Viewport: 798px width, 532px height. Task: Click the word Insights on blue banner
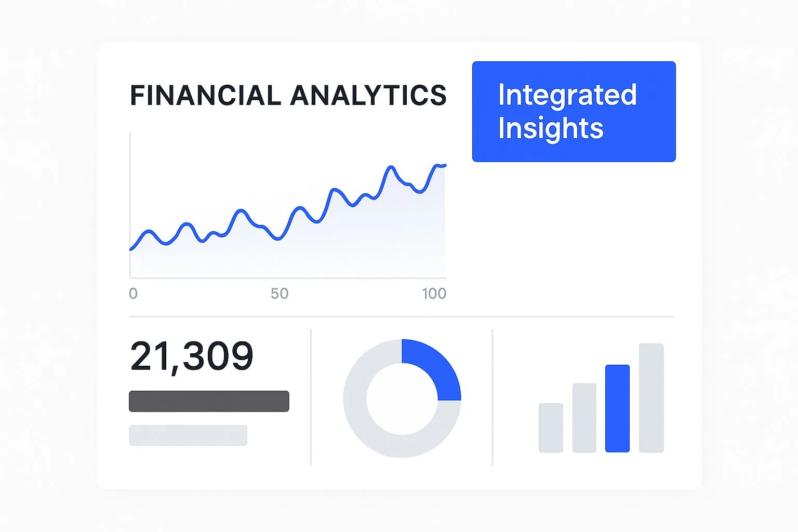[551, 128]
